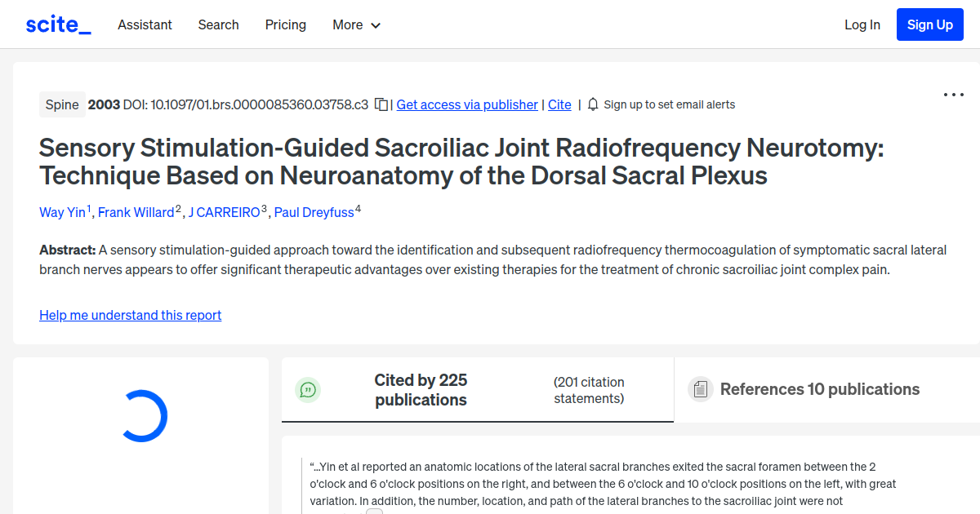Open Get access via publisher link
The height and width of the screenshot is (514, 980).
pyautogui.click(x=466, y=104)
